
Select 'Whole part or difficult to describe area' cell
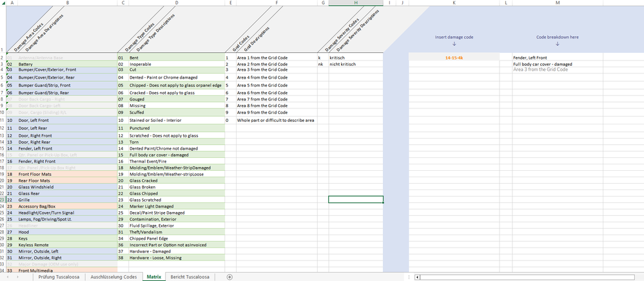277,121
